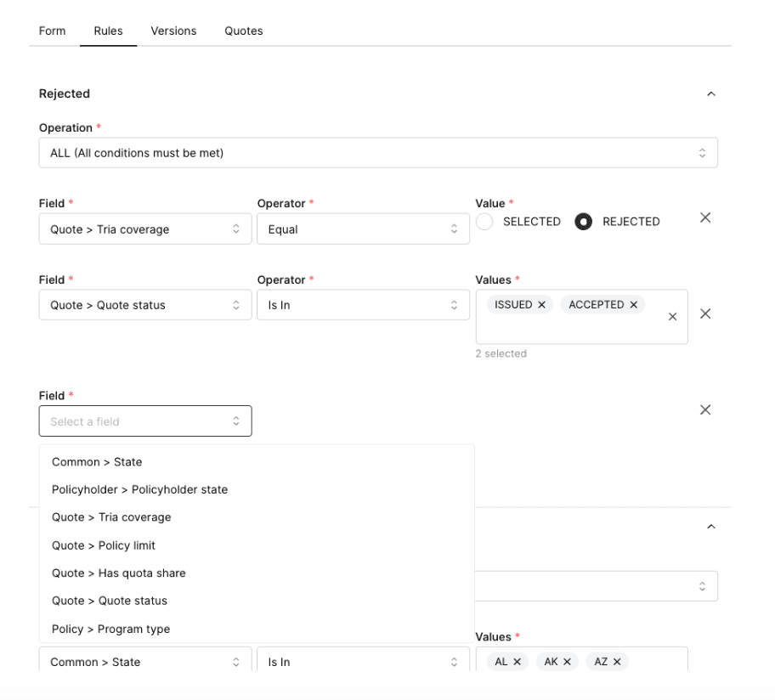
Task: Choose Quote > Policy limit from list
Action: coord(104,545)
